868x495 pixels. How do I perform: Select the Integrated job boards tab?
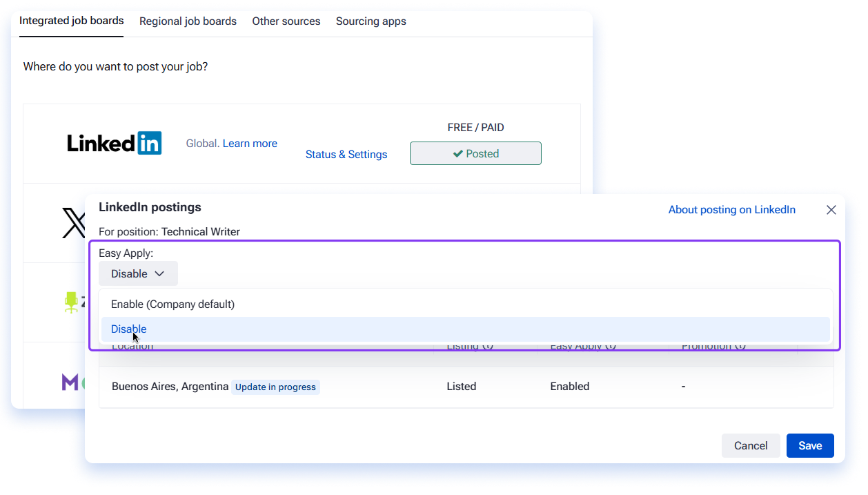tap(72, 21)
